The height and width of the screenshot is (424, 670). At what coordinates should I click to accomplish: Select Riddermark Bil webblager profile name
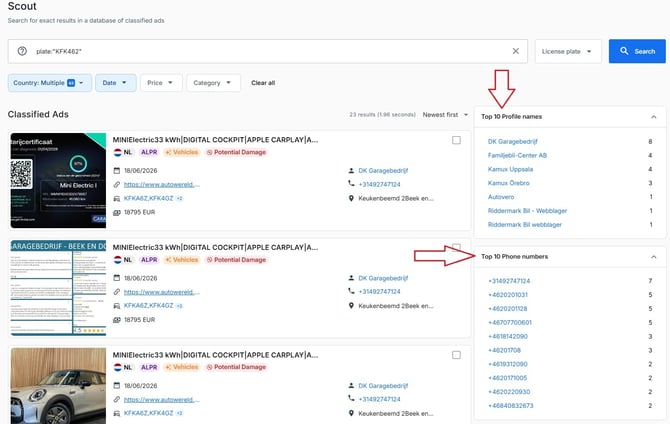[x=525, y=225]
